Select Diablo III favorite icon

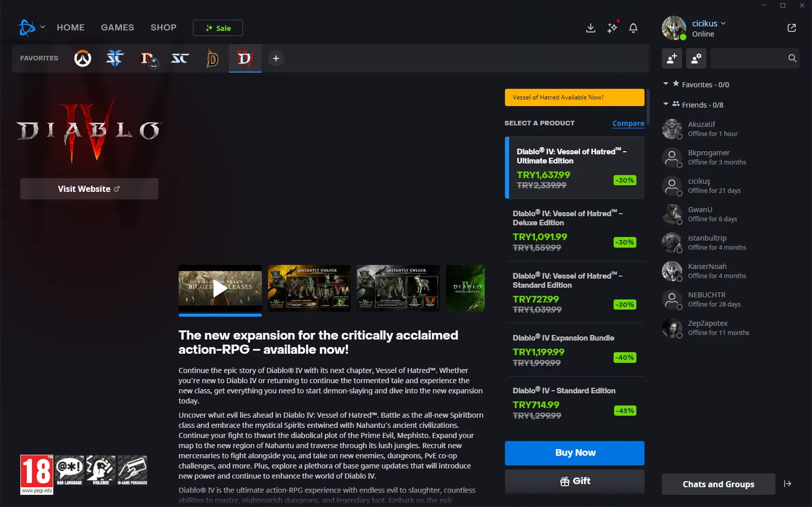point(213,58)
